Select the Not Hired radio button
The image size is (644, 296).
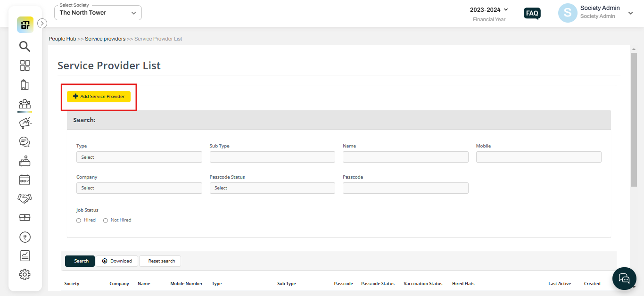tap(106, 220)
